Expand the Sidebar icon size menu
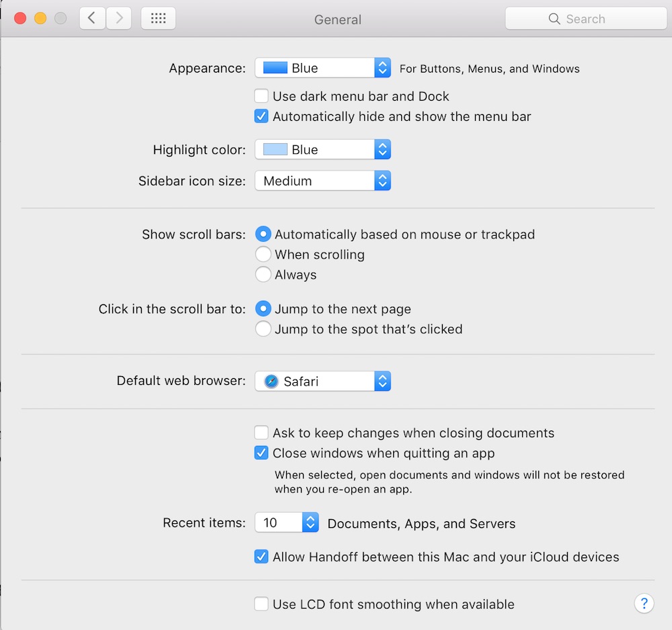Screen dimensions: 672x630 [323, 181]
